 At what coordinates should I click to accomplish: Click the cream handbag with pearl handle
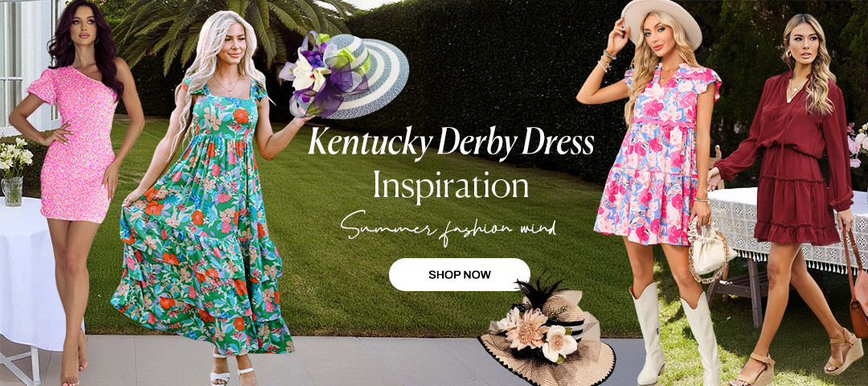click(x=710, y=250)
